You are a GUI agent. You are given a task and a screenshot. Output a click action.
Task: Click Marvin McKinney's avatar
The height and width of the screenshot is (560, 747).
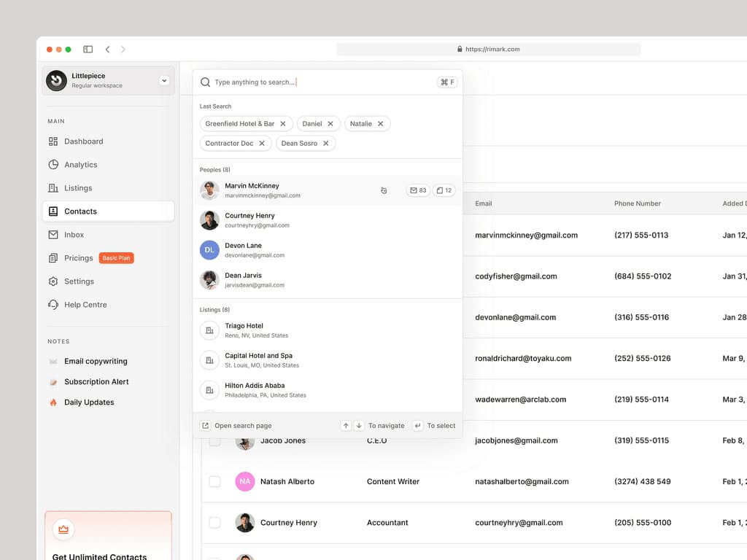(209, 190)
